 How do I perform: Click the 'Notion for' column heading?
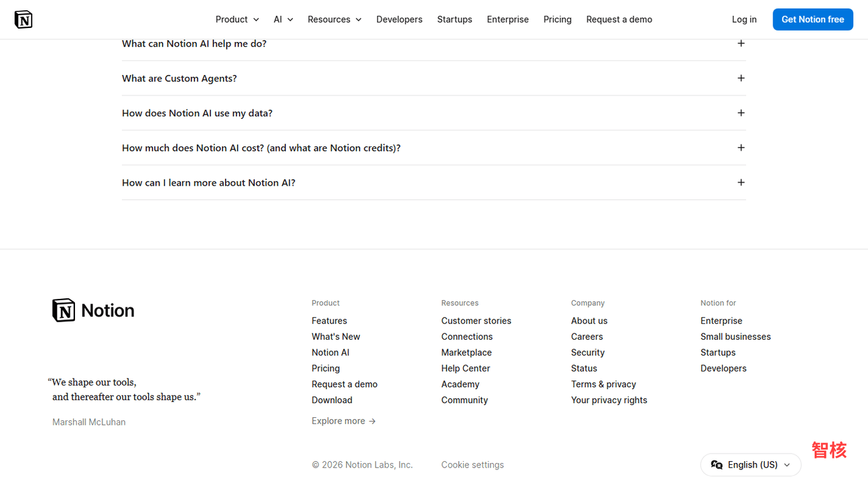click(x=718, y=303)
